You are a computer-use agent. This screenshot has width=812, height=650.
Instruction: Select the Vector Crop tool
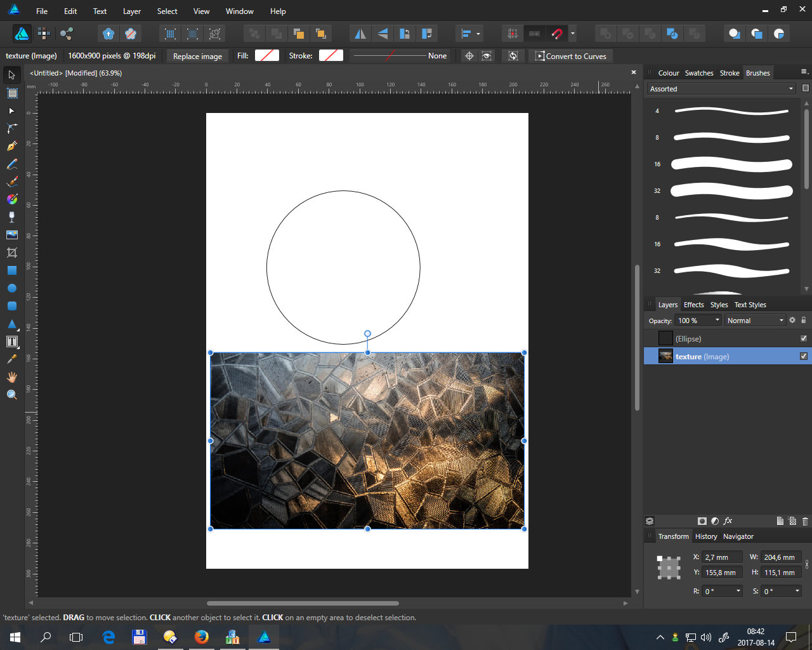[11, 252]
